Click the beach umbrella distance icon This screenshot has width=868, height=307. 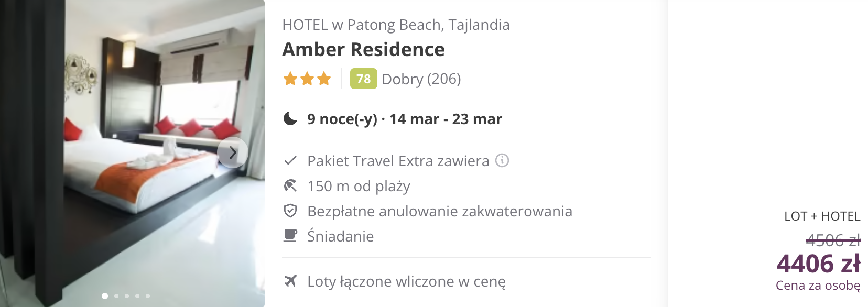click(290, 185)
